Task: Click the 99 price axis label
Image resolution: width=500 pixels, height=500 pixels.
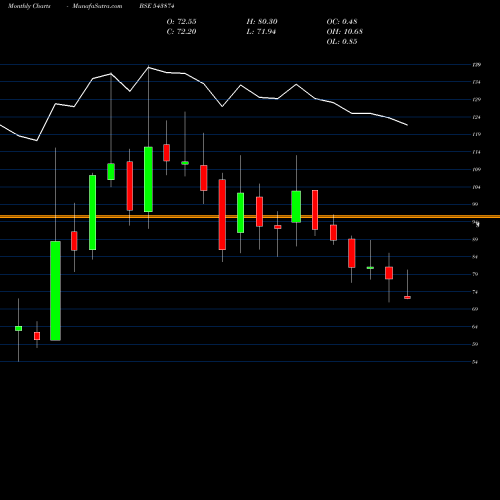Action: (x=475, y=204)
